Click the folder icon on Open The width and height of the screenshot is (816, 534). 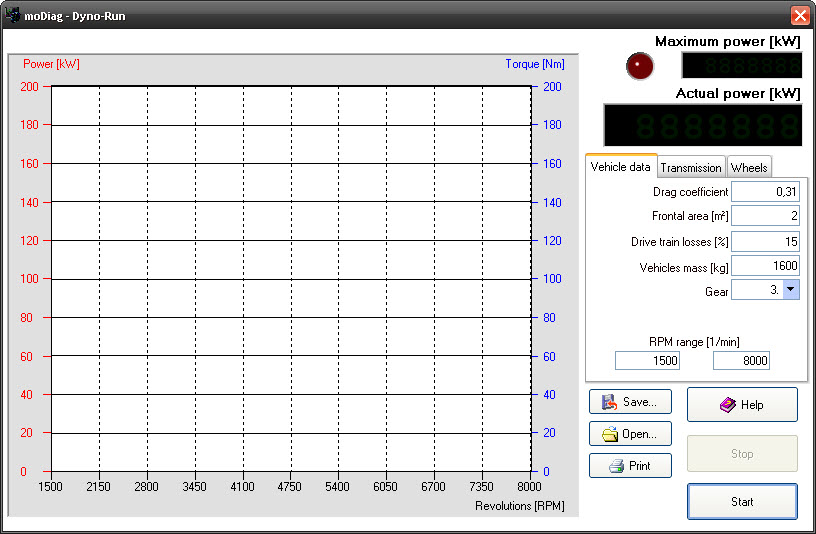(x=608, y=434)
